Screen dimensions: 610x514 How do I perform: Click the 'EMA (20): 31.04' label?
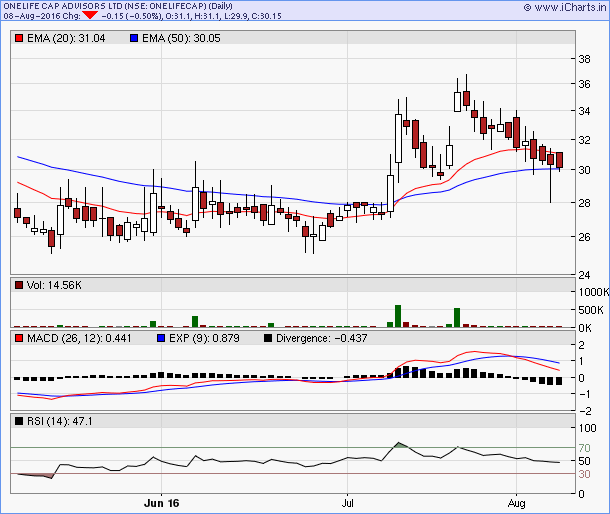(x=66, y=38)
